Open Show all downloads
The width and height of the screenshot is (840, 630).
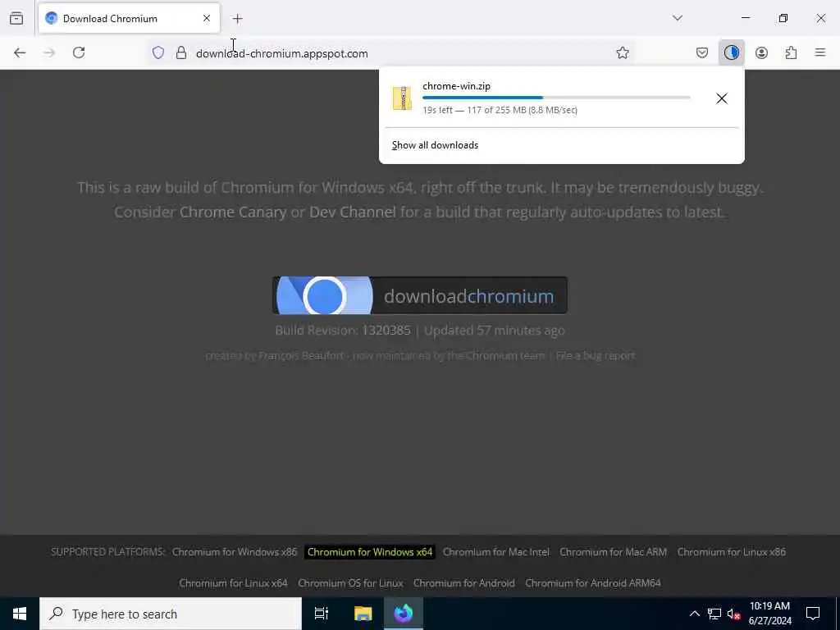pyautogui.click(x=435, y=145)
